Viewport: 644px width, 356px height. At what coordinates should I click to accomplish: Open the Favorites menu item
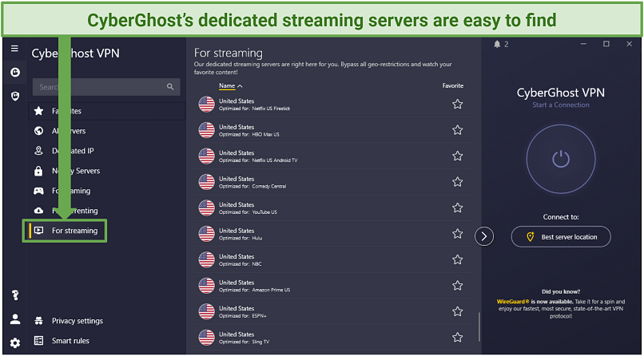106,111
